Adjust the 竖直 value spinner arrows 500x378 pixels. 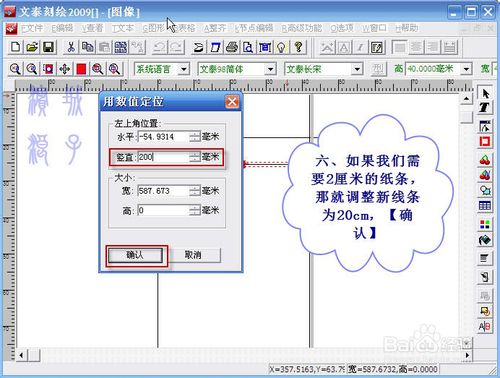(x=195, y=157)
